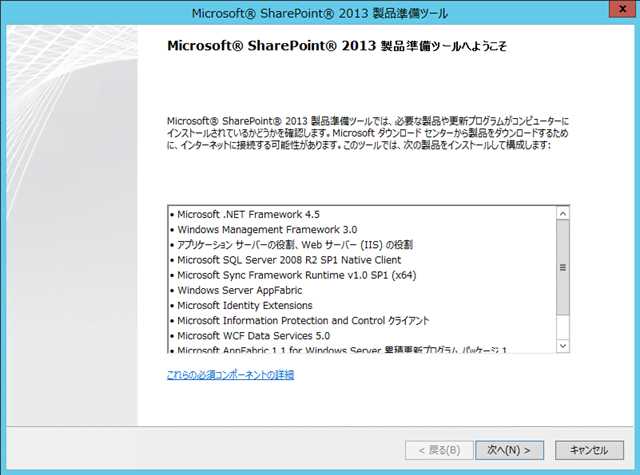The width and height of the screenshot is (640, 475).
Task: Select the Web サーバー (IIS) の役割 entry
Action: pyautogui.click(x=301, y=244)
